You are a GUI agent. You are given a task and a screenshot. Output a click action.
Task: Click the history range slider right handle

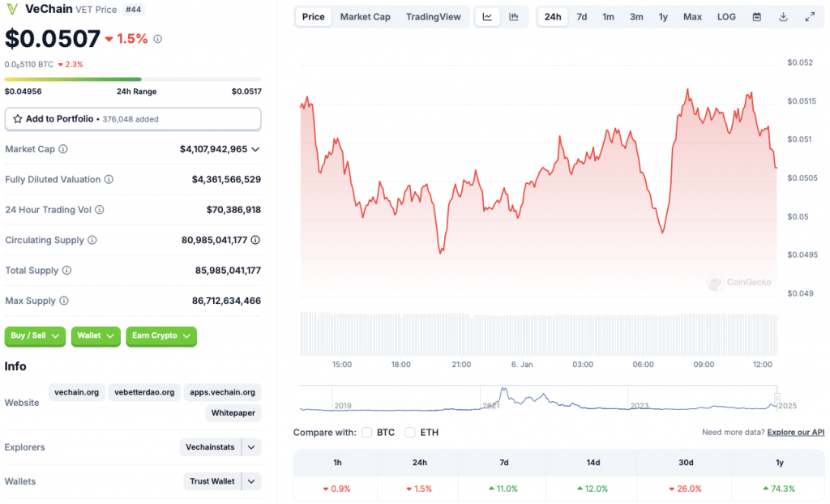[777, 398]
